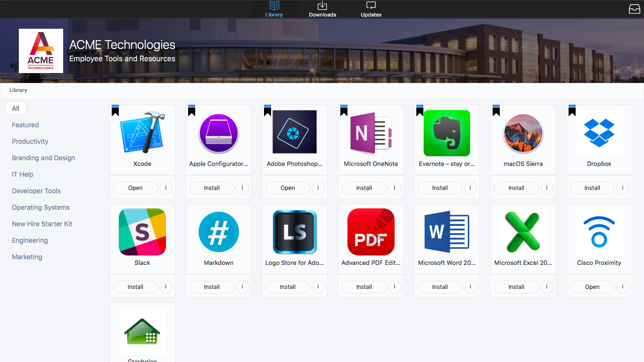644x362 pixels.
Task: Select the New Hire Starter Kit category
Action: point(42,224)
